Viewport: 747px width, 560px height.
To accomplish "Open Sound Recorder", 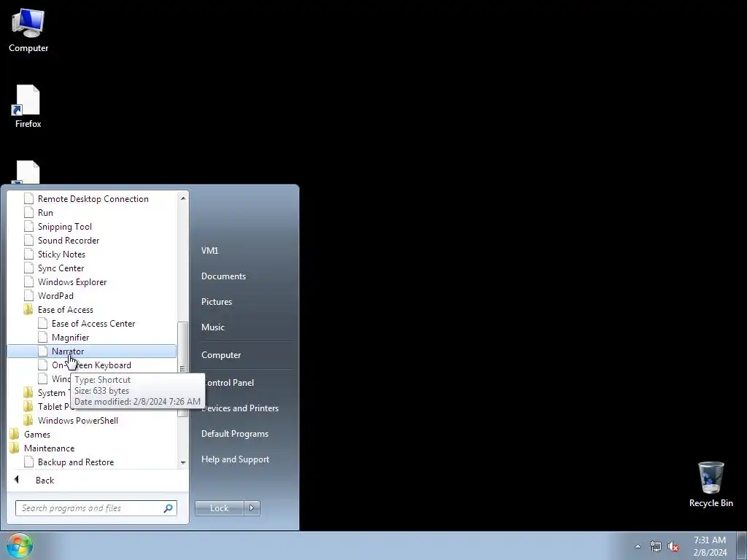I will (69, 240).
